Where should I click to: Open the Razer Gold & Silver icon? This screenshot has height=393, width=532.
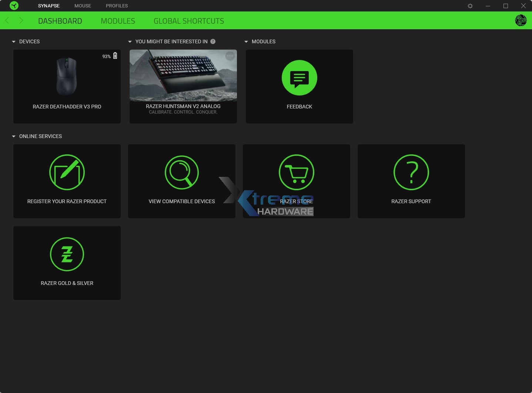[x=67, y=254]
